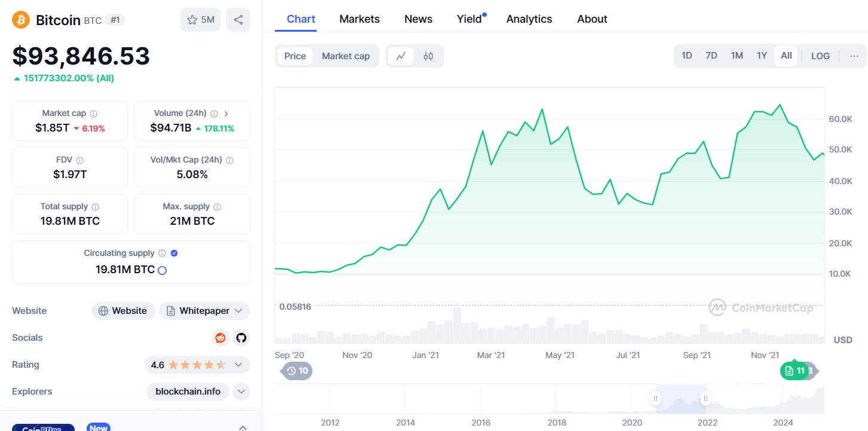This screenshot has width=868, height=431.
Task: Expand the Whitepaper dropdown
Action: pos(238,311)
